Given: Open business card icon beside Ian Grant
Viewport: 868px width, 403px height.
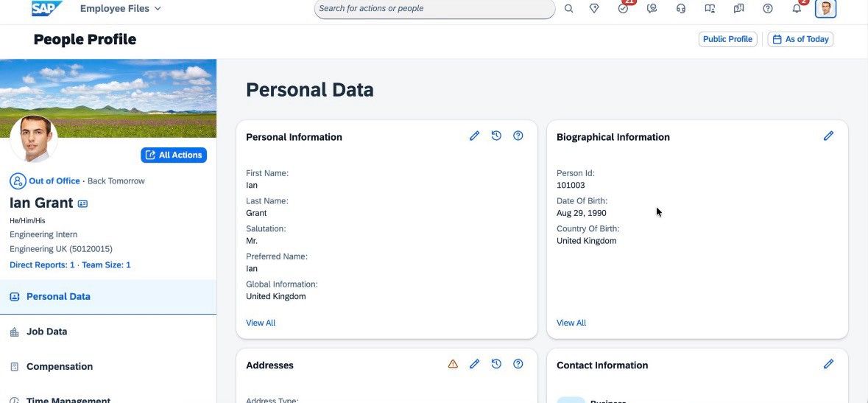Looking at the screenshot, I should point(82,203).
